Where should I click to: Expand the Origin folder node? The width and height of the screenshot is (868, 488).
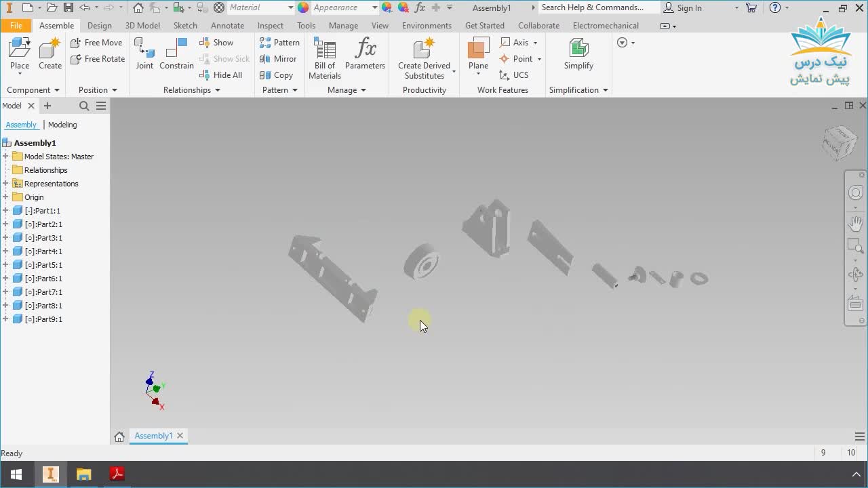5,197
